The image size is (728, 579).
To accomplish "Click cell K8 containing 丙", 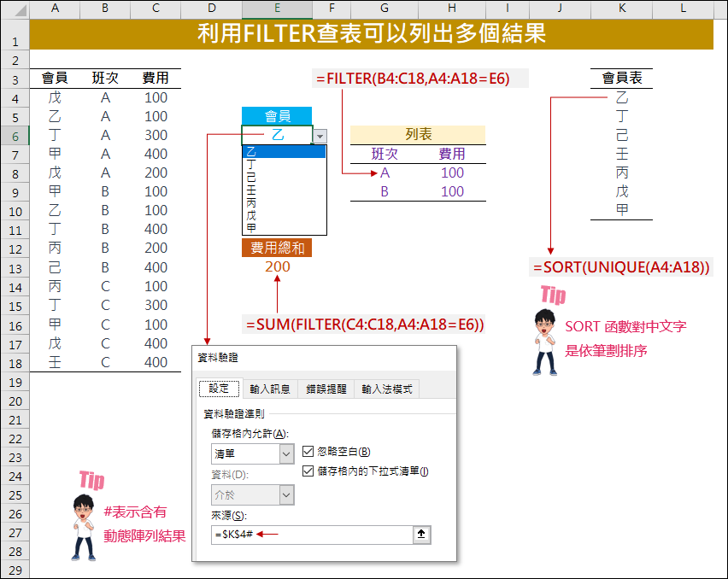I will pos(622,173).
